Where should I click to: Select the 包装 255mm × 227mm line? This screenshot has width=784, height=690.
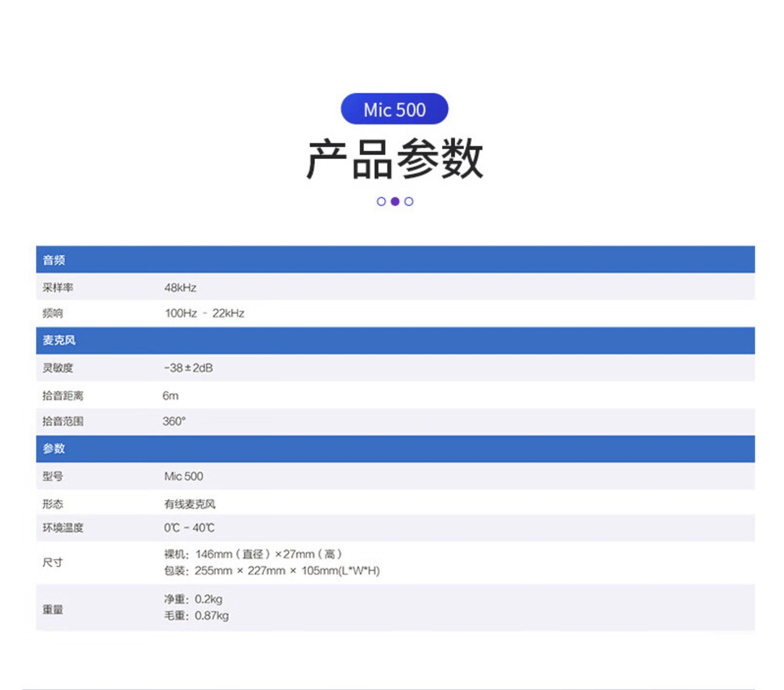(x=272, y=571)
